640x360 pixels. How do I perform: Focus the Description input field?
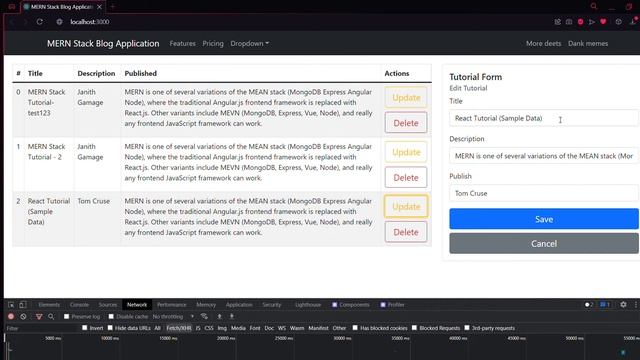[x=544, y=156]
